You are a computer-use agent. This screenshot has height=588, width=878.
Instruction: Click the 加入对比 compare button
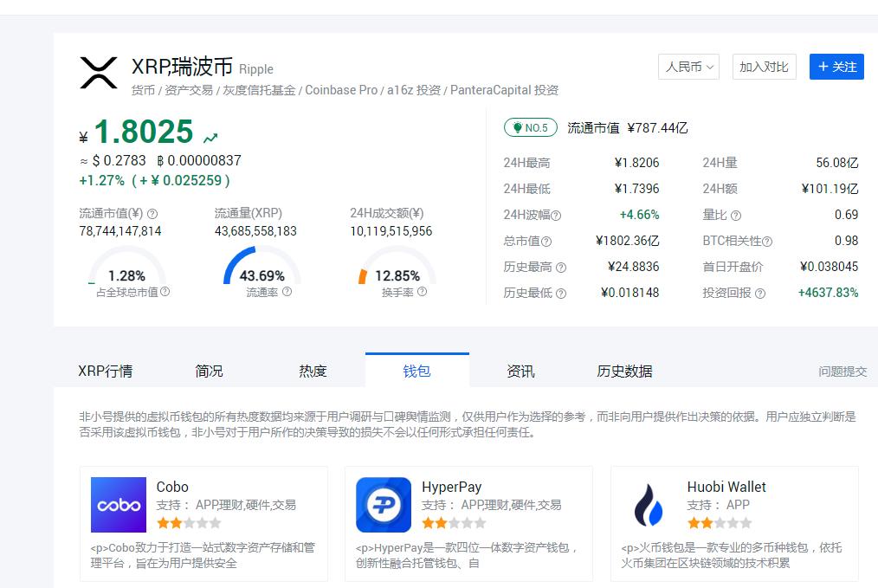[x=764, y=67]
